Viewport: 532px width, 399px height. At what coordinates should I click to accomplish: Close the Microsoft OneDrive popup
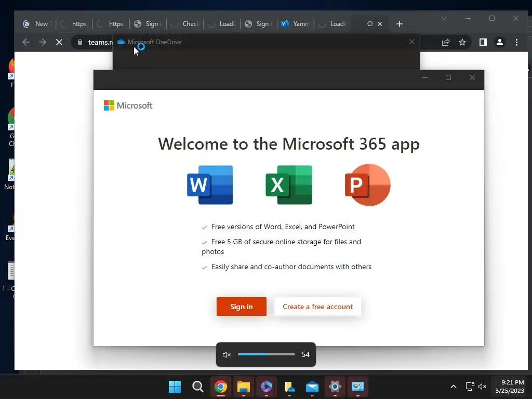point(412,42)
